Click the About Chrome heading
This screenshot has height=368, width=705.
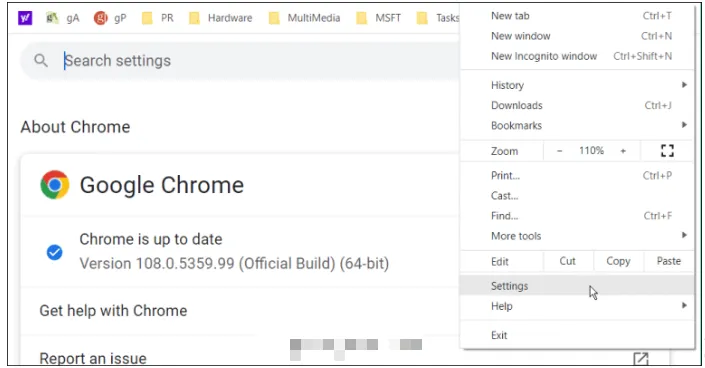coord(75,127)
